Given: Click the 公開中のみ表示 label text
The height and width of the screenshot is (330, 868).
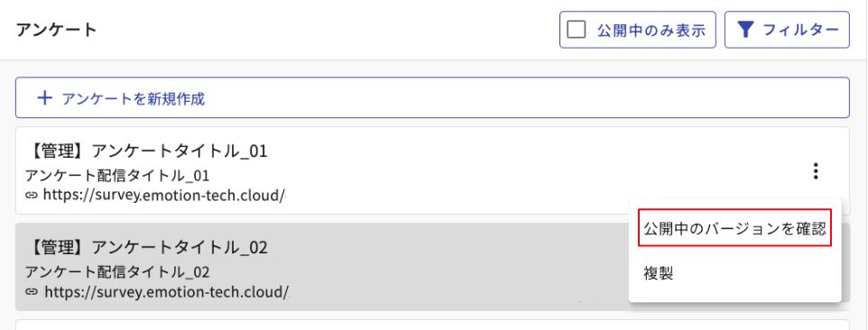Looking at the screenshot, I should tap(651, 31).
